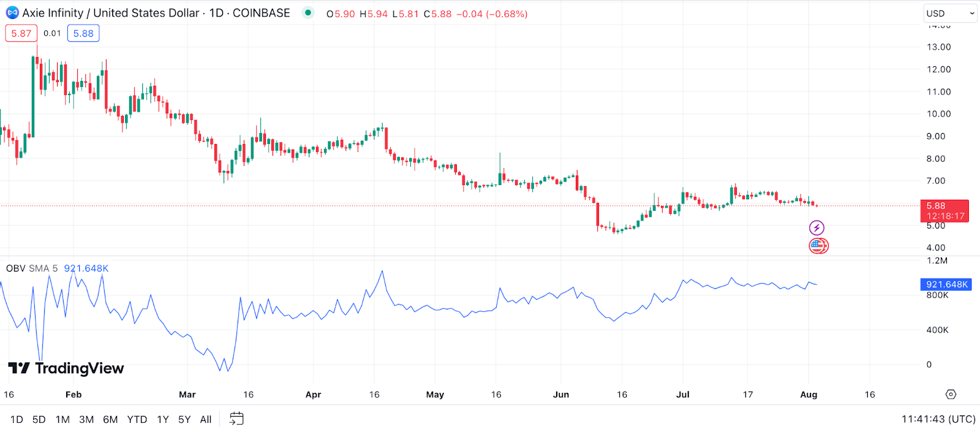This screenshot has width=980, height=432.
Task: Click the Mar label on time axis
Action: coord(187,395)
